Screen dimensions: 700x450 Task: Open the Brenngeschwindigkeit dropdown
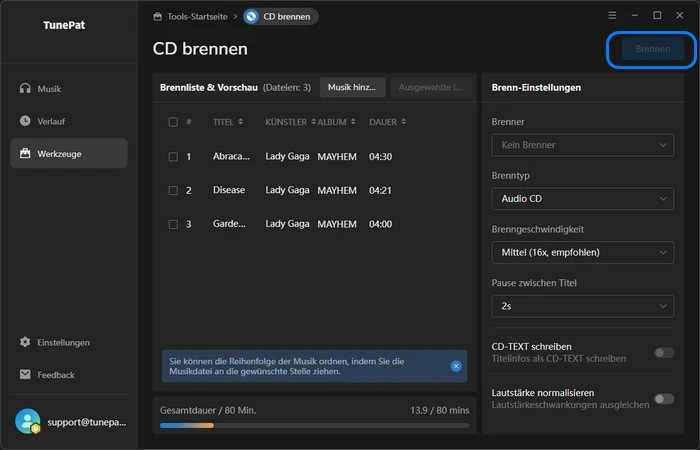pyautogui.click(x=583, y=252)
